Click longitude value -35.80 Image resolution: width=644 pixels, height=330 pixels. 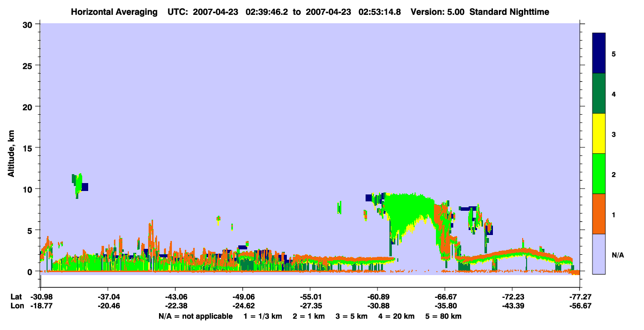click(444, 306)
